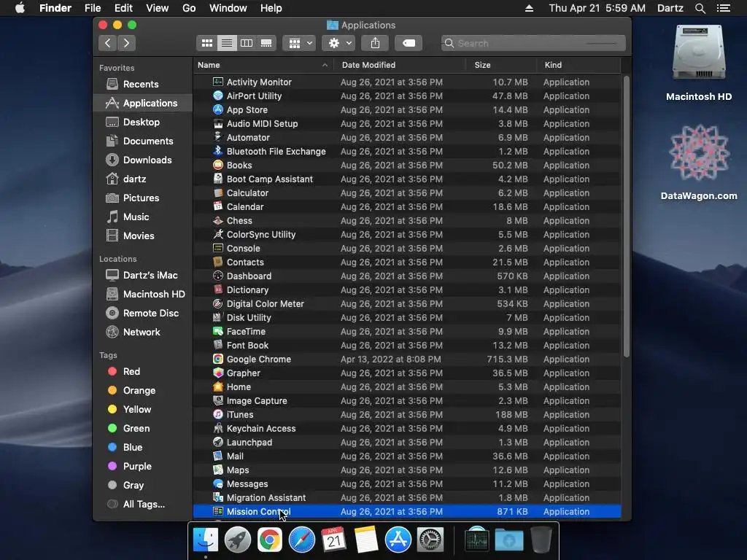Switch to icon view in toolbar

(x=206, y=43)
